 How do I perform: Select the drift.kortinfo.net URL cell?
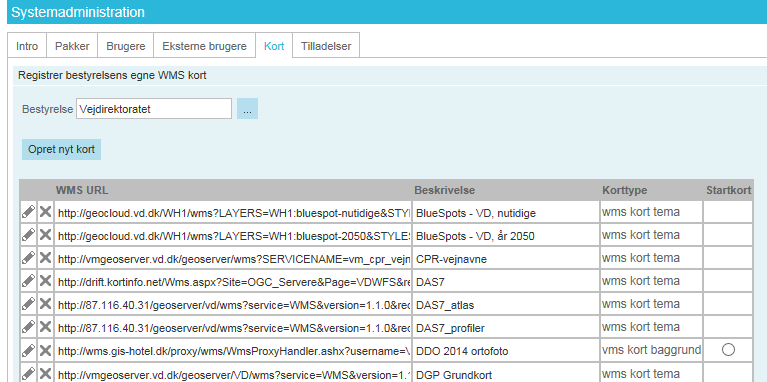(x=233, y=281)
